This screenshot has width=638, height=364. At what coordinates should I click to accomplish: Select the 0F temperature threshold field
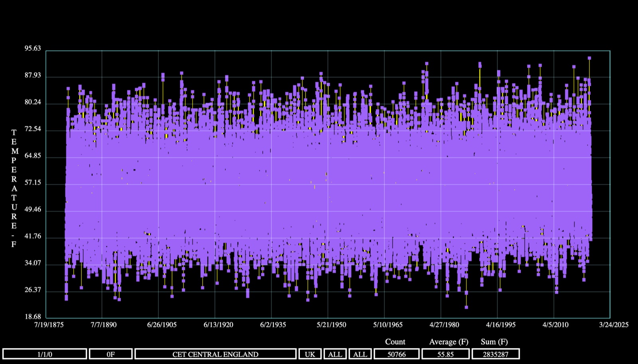click(x=111, y=354)
